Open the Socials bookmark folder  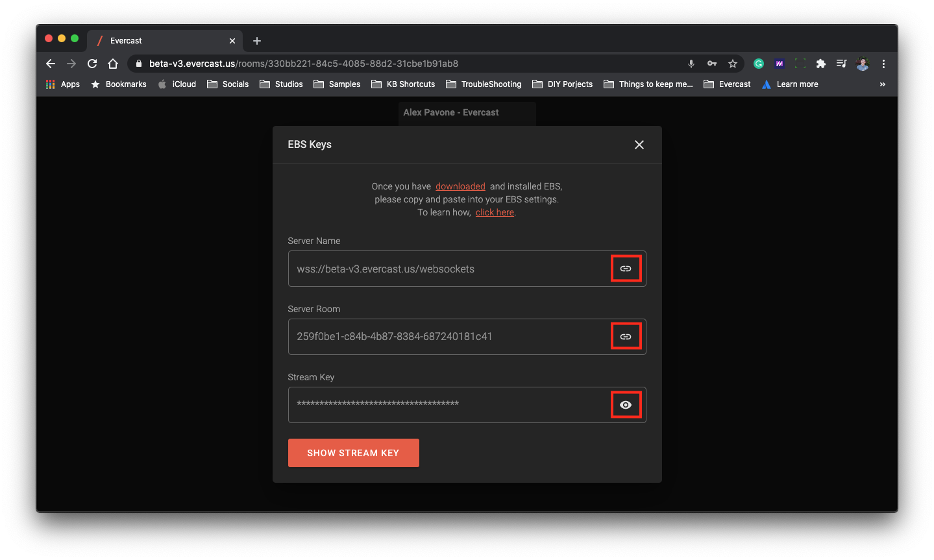[228, 84]
